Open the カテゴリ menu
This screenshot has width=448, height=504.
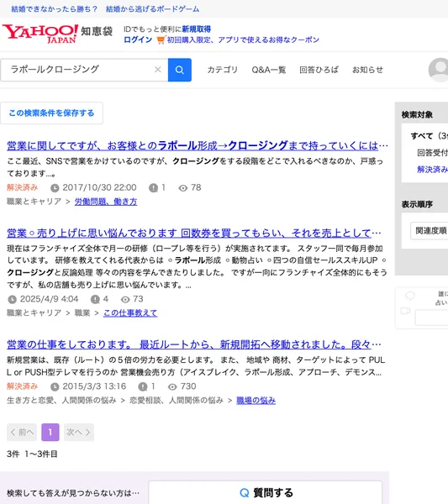[x=222, y=70]
